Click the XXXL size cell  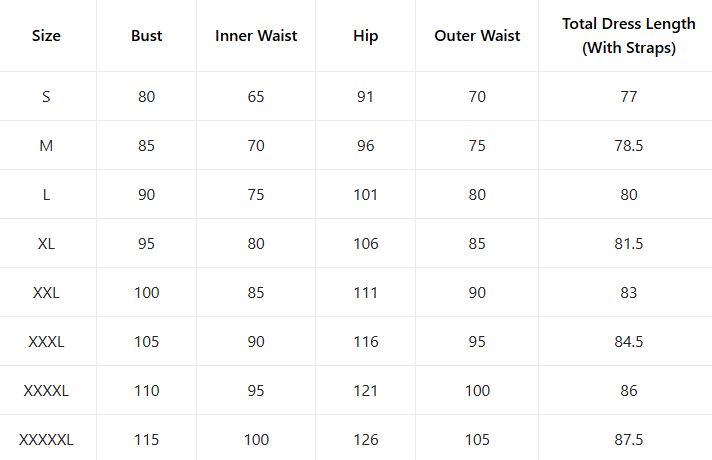46,342
